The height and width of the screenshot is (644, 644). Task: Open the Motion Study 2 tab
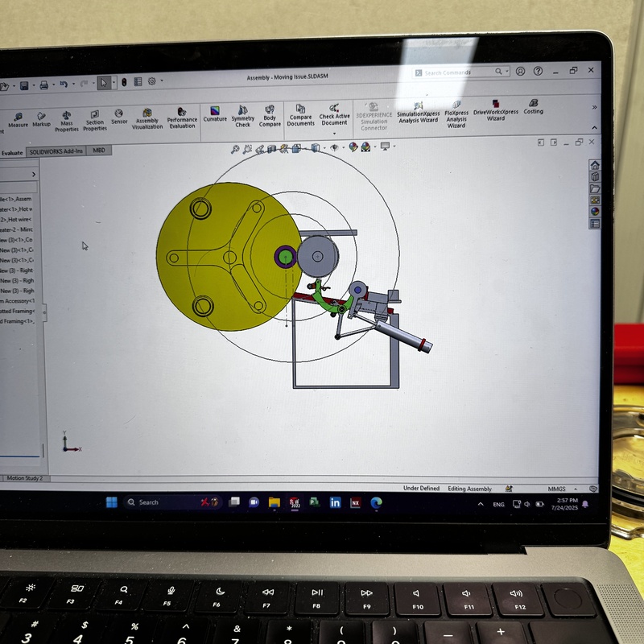(24, 478)
